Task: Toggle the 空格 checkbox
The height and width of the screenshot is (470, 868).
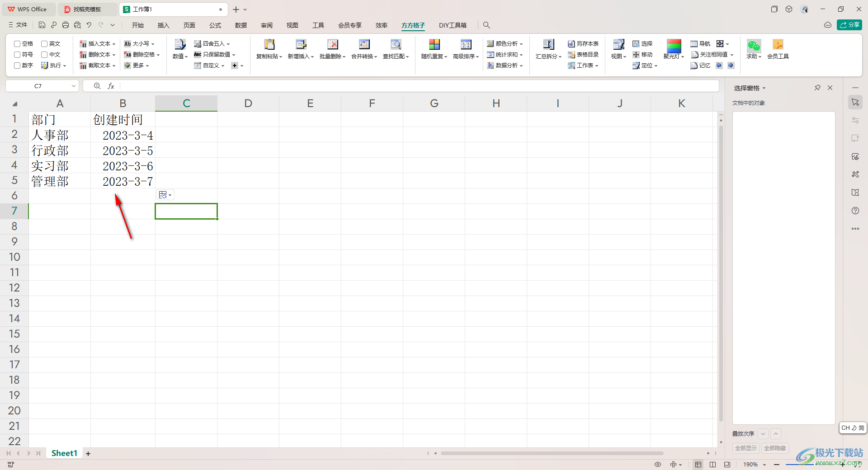Action: 17,44
